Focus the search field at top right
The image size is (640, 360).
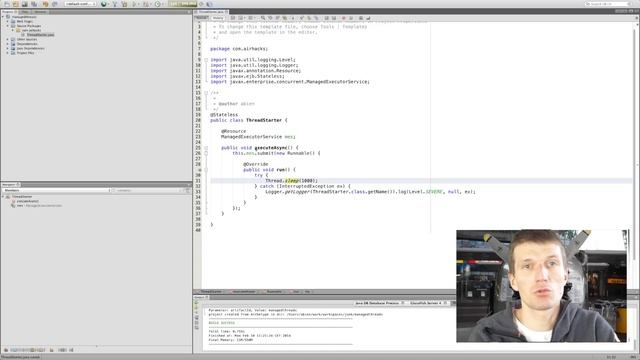pyautogui.click(x=607, y=4)
